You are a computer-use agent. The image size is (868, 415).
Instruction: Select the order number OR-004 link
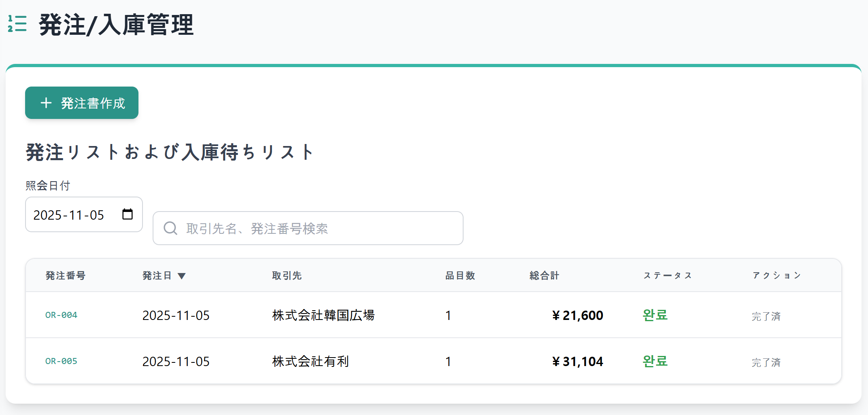pos(61,315)
